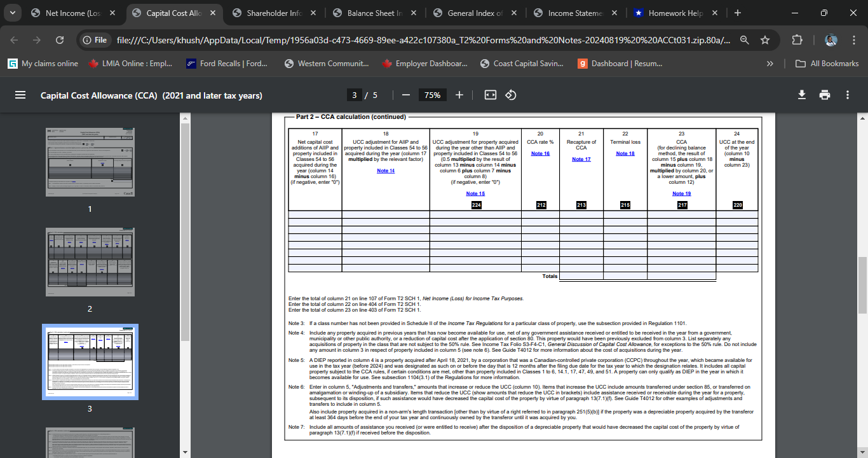
Task: Open the Coast Capital Savings bookmark
Action: click(522, 64)
